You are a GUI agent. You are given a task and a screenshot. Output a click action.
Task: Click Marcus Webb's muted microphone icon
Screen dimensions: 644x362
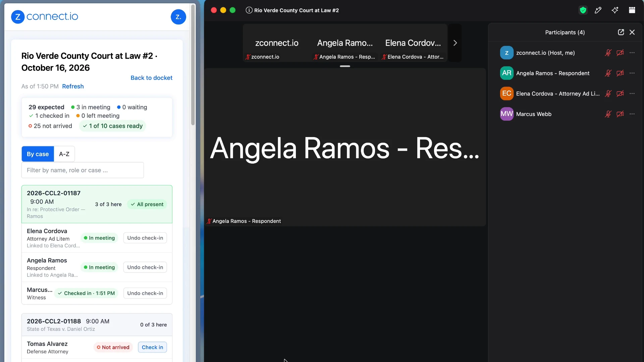[x=608, y=114]
